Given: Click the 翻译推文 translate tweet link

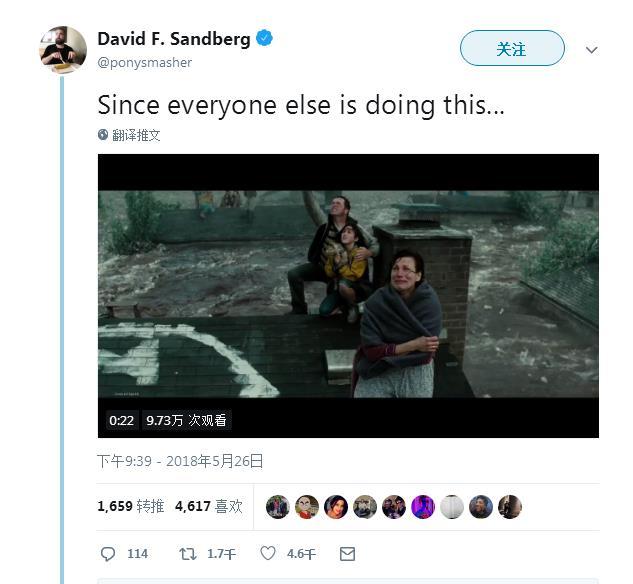Looking at the screenshot, I should click(136, 135).
